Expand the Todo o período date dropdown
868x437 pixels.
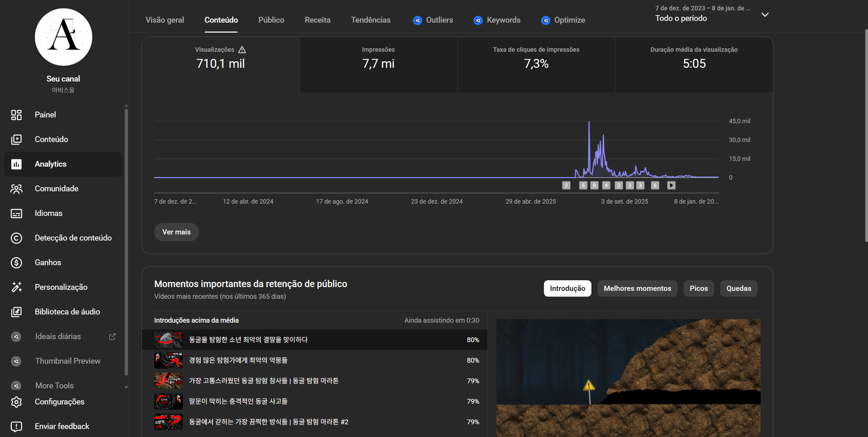tap(765, 15)
